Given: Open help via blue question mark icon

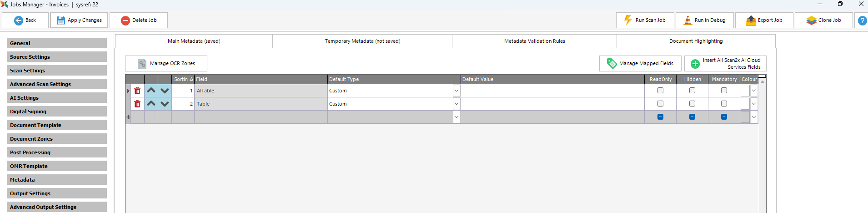Looking at the screenshot, I should pos(862,20).
